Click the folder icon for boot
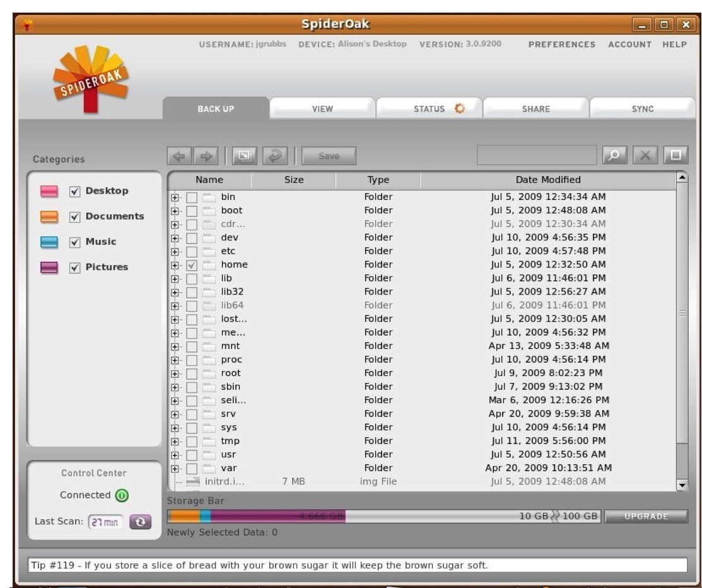This screenshot has height=588, width=702. tap(209, 211)
